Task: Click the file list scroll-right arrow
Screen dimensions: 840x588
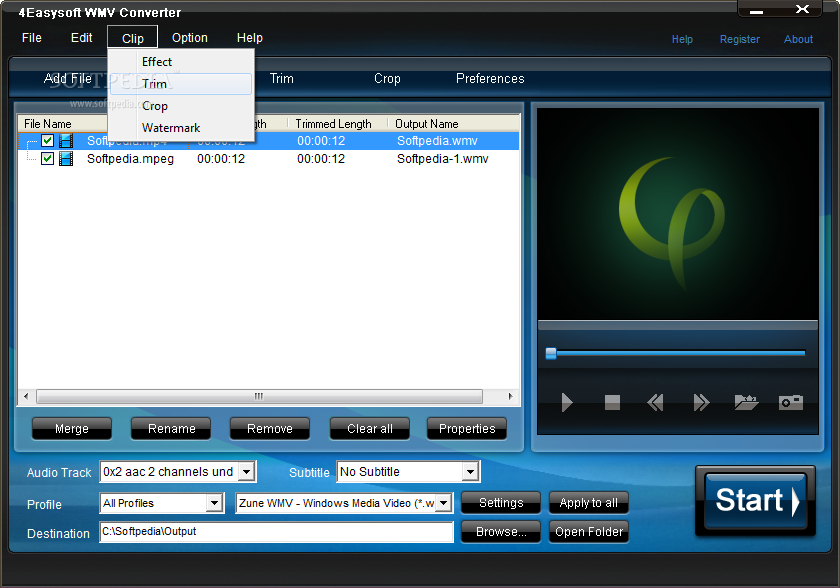Action: 510,396
